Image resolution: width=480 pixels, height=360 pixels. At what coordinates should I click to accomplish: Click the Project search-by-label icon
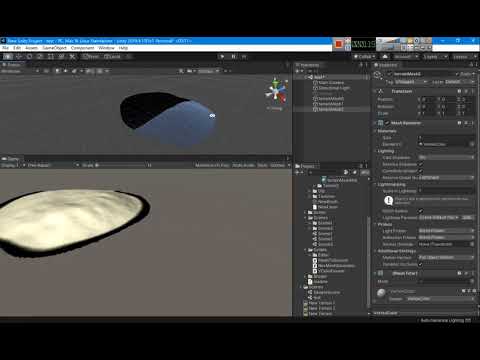pos(354,172)
